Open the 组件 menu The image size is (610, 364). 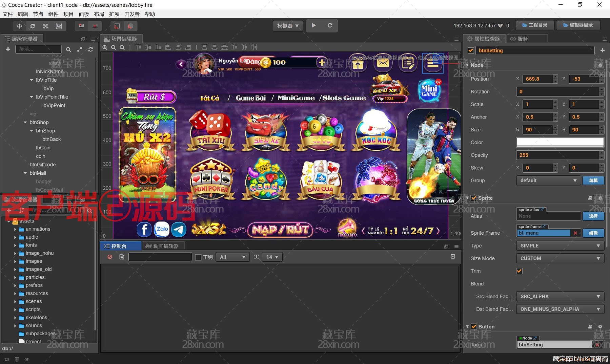pos(53,14)
